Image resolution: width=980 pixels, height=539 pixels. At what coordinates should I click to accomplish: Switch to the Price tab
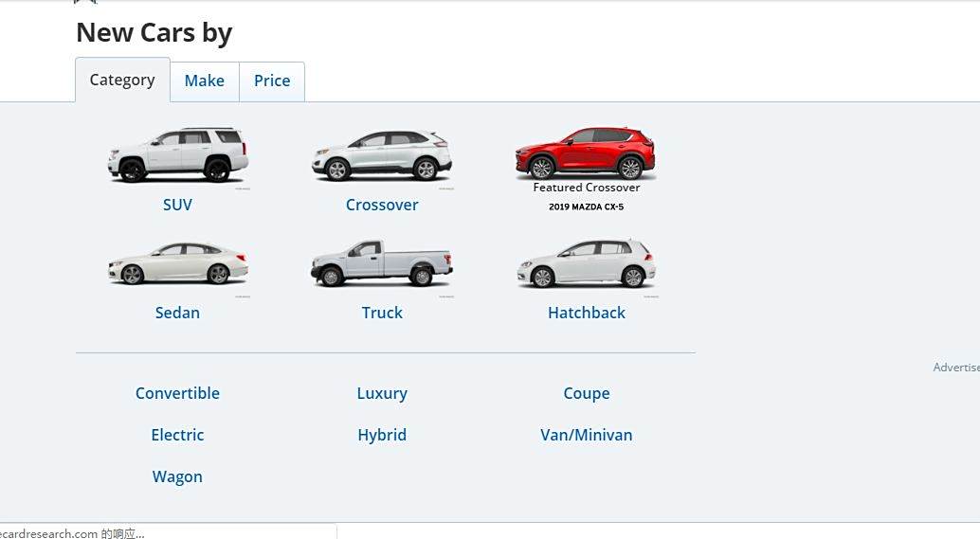[x=272, y=81]
